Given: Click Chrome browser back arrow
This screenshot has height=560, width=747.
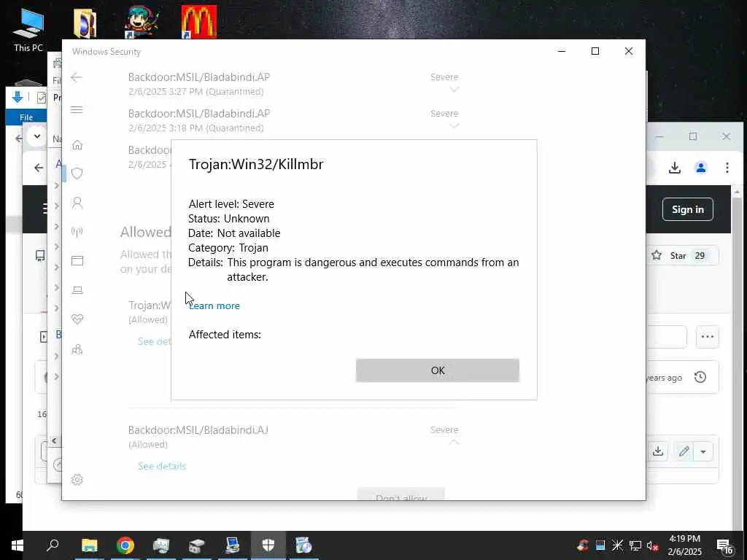Looking at the screenshot, I should (39, 168).
